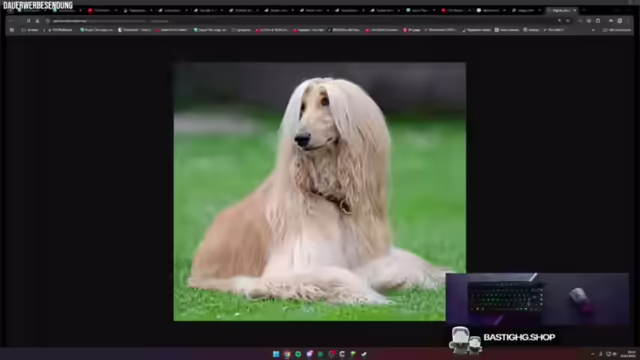Viewport: 640px width, 360px height.
Task: Launch Spotify from the taskbar
Action: pyautogui.click(x=298, y=354)
